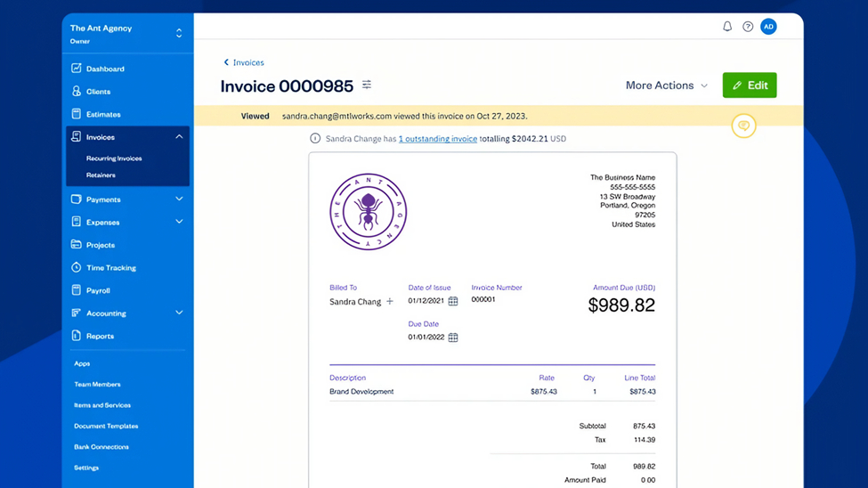
Task: Open the AD user avatar menu
Action: tap(768, 27)
